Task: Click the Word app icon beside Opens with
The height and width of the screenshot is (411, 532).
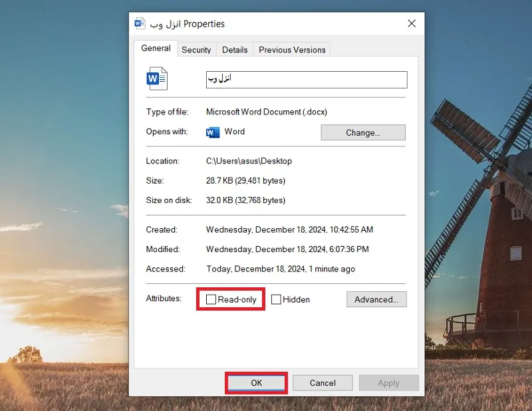Action: click(x=213, y=132)
